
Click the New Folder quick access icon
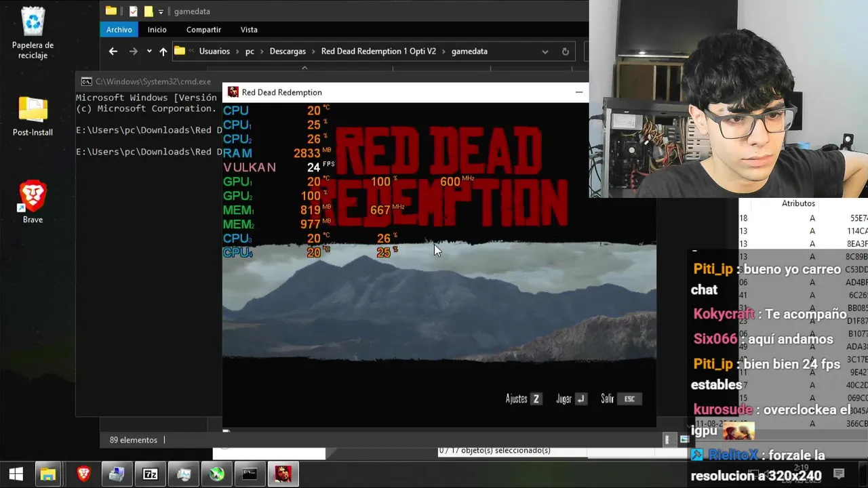(148, 12)
